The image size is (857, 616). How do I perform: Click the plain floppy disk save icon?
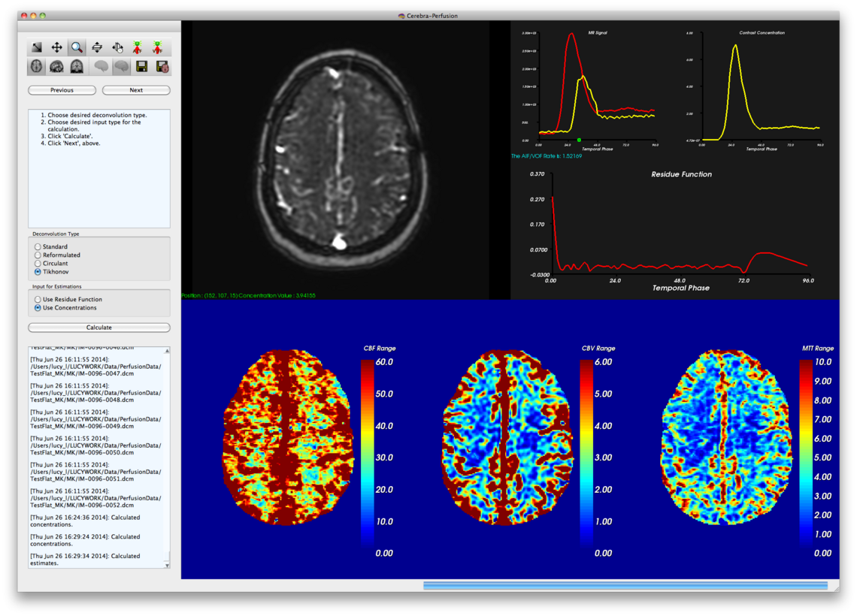[x=141, y=67]
